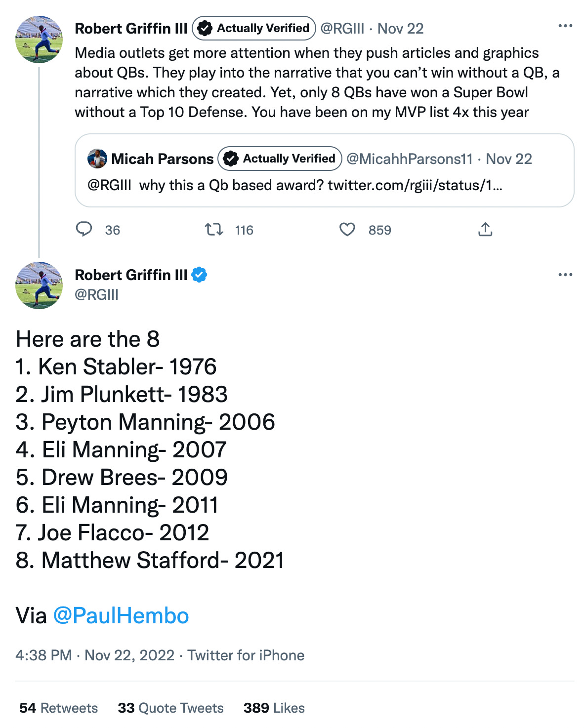Open the more options menu on the first tweet
The height and width of the screenshot is (728, 584).
(565, 26)
